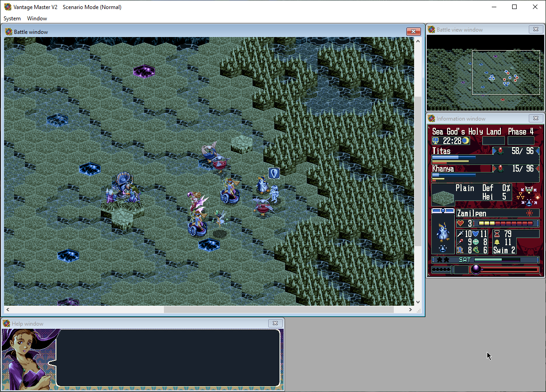Click the shield marker above the penguin unit
Image resolution: width=546 pixels, height=392 pixels.
(274, 173)
